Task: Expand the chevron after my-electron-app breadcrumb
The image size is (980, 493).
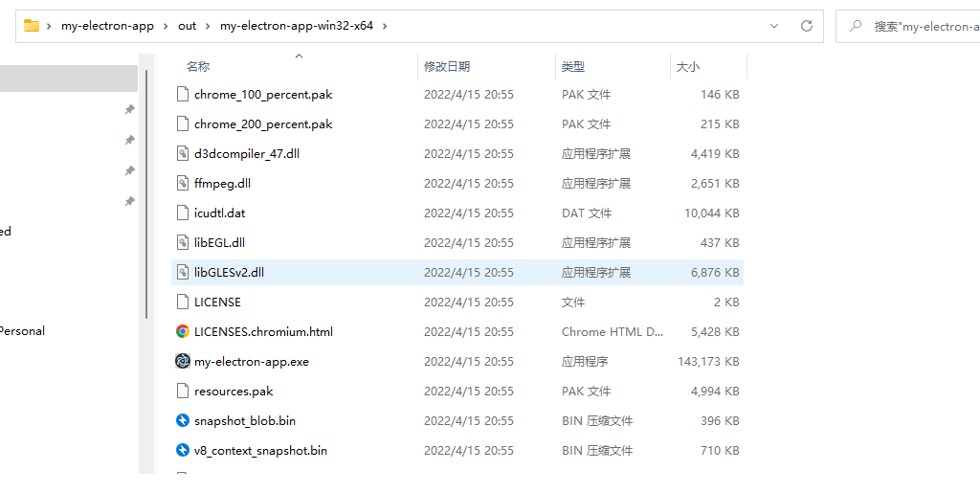Action: point(166,26)
